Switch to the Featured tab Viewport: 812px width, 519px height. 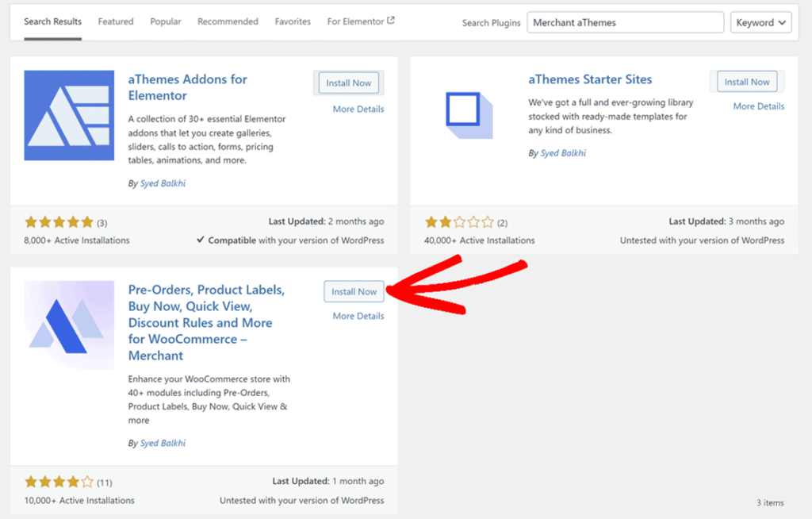pos(116,21)
